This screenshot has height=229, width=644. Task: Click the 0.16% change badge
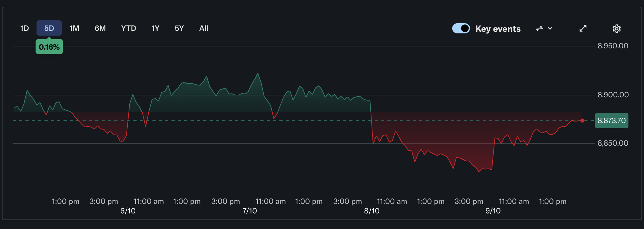[49, 47]
